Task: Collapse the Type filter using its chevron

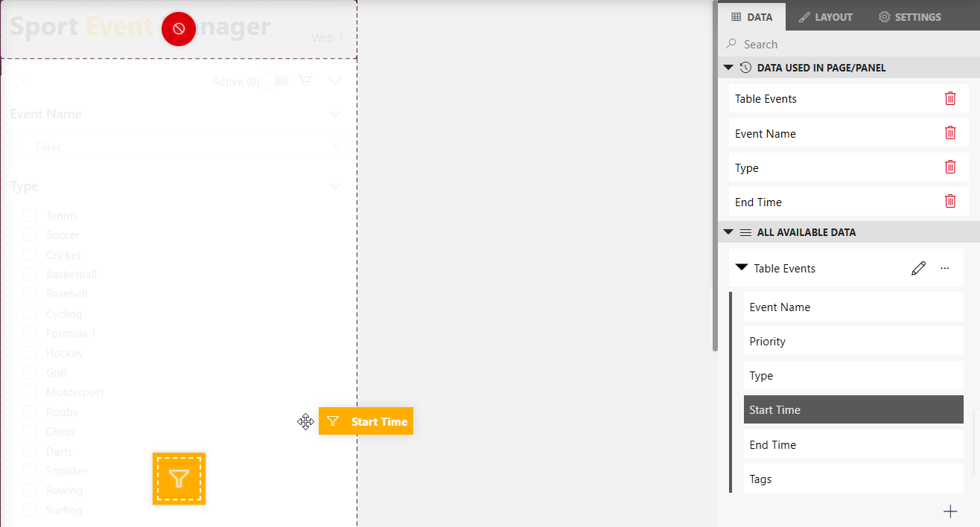Action: pyautogui.click(x=334, y=185)
